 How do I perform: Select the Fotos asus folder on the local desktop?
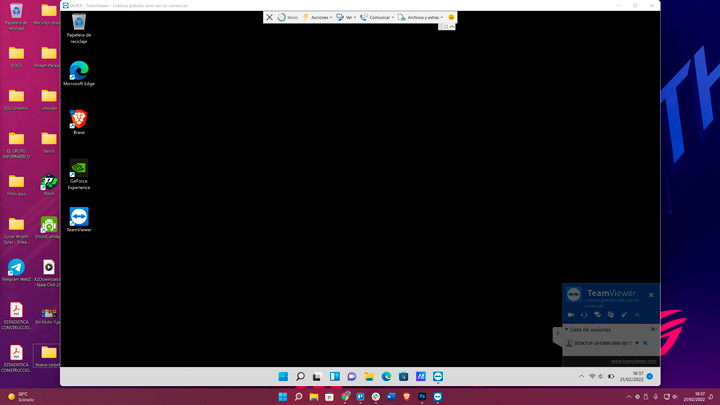tap(17, 185)
